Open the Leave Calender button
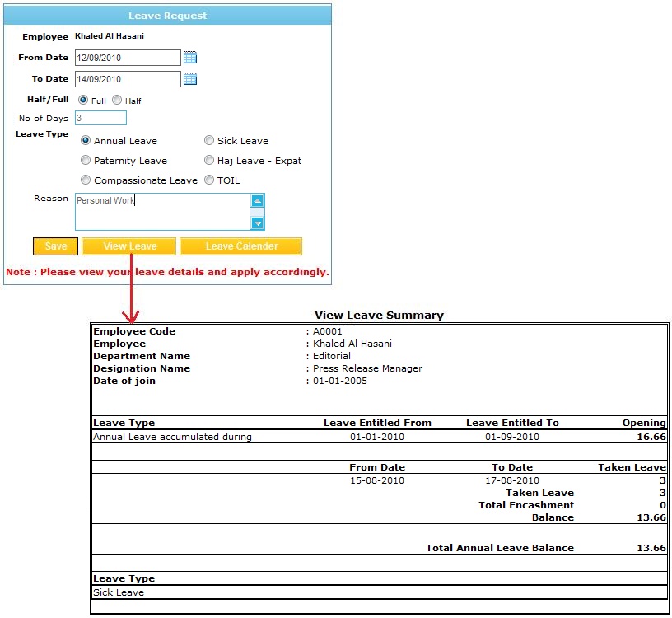Screen dimensions: 672x618 pyautogui.click(x=240, y=246)
